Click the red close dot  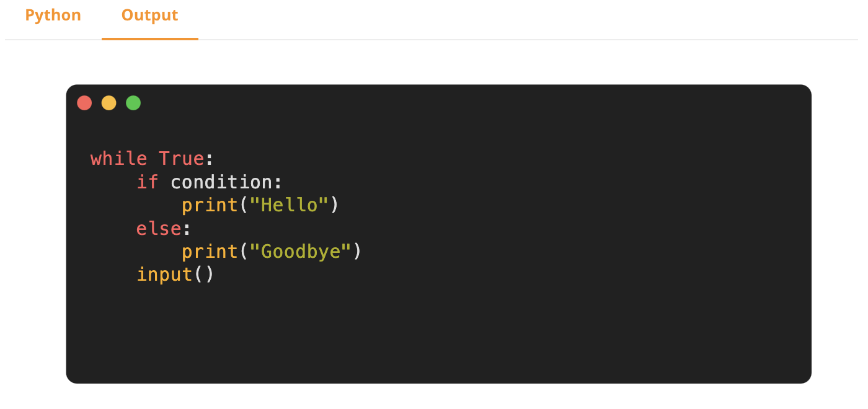tap(84, 103)
